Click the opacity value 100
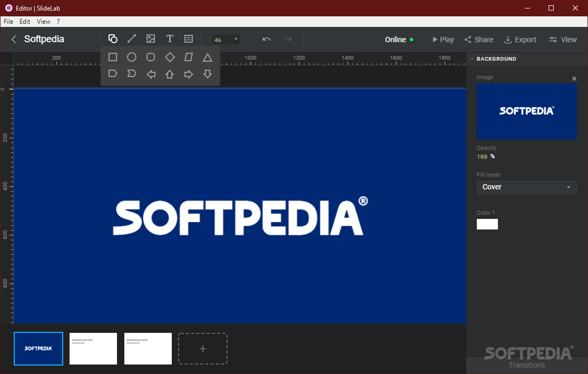Screen dimensions: 588x374 [x=482, y=157]
